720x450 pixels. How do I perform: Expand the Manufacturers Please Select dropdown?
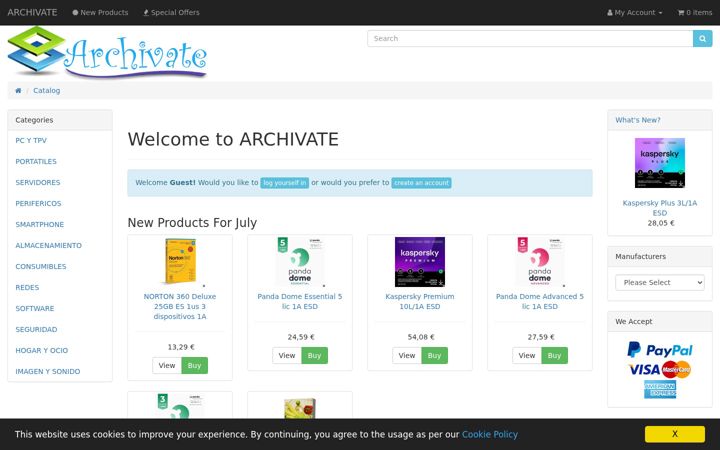coord(660,282)
